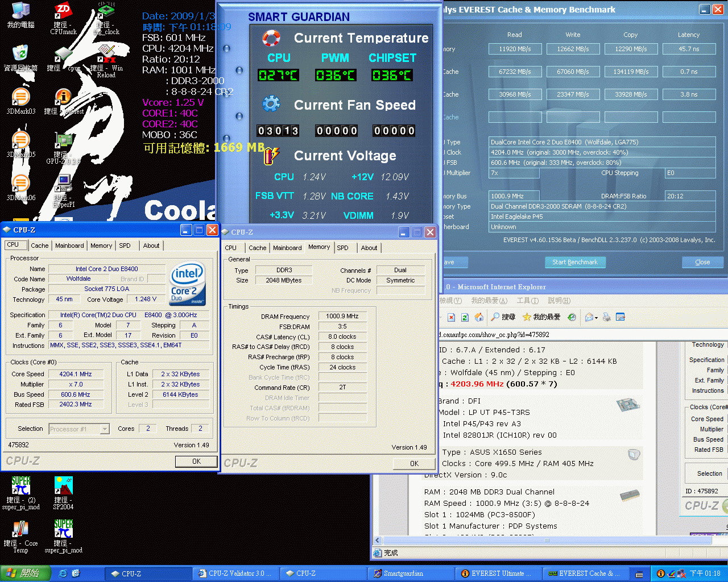
Task: Click Close button in EVEREST benchmark window
Action: (x=702, y=262)
